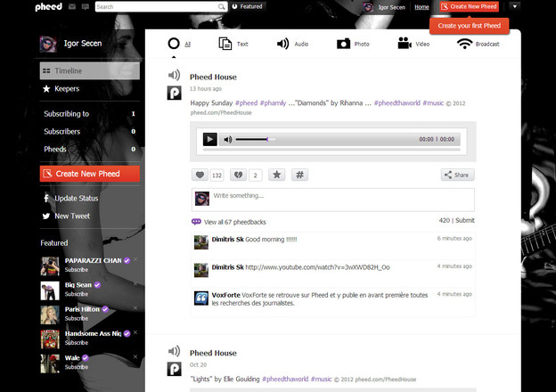Screen dimensions: 556x392
Task: Love the Diamonds pheed with heart icon
Action: [200, 175]
